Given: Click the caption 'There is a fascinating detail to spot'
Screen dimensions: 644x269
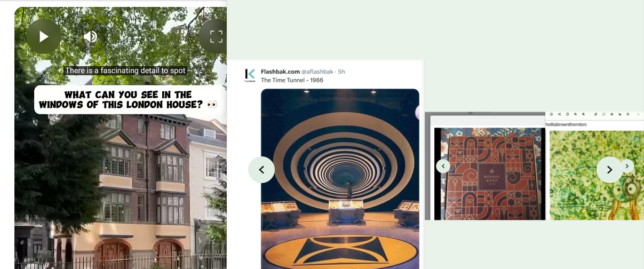Looking at the screenshot, I should (126, 70).
